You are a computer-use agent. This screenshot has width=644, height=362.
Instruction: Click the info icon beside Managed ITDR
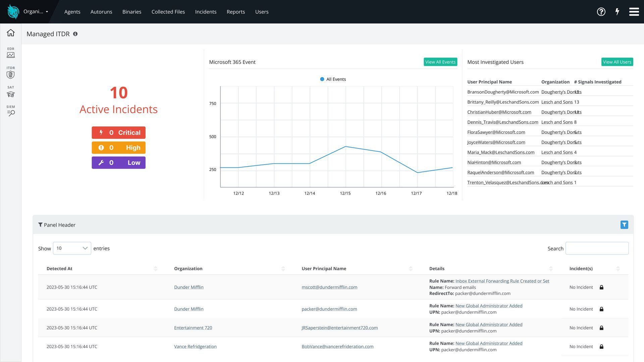point(75,34)
